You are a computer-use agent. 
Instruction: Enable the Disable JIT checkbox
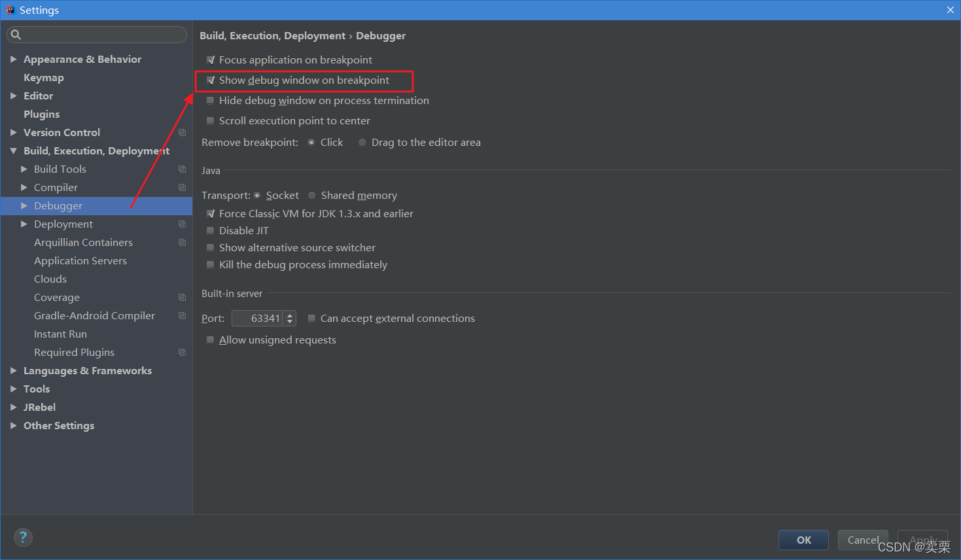click(211, 231)
